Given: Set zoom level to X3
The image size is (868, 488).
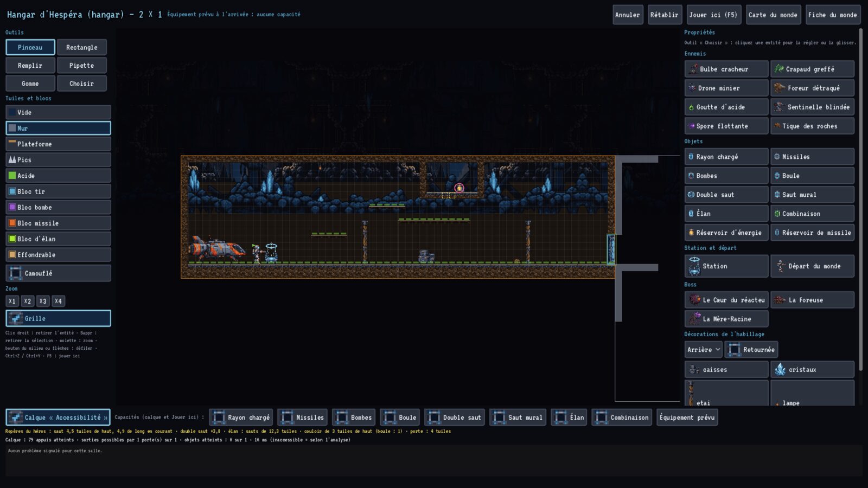Looking at the screenshot, I should click(x=43, y=301).
